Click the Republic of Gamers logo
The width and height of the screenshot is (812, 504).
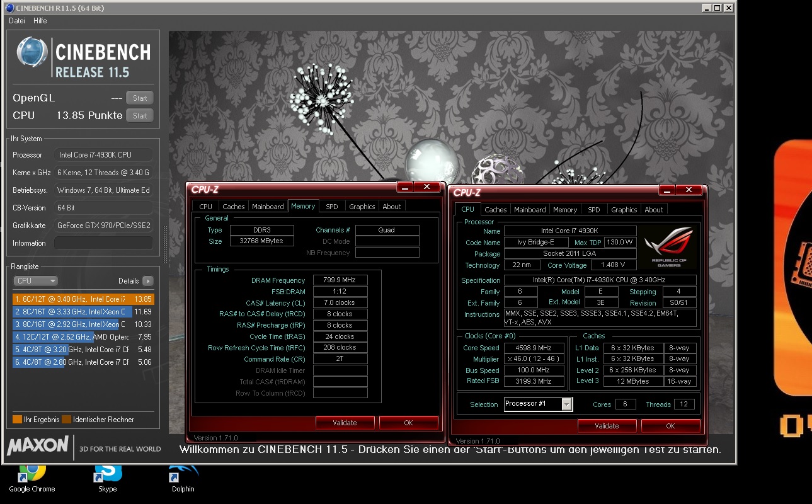(x=669, y=247)
